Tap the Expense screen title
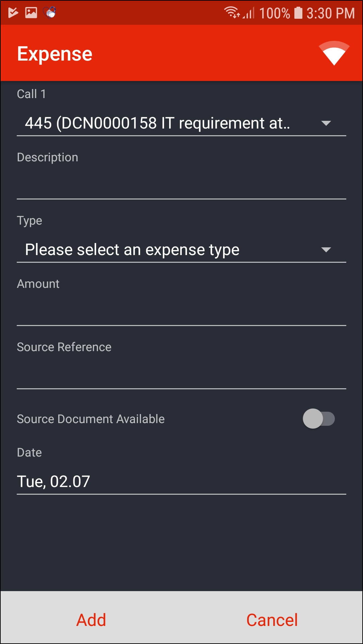Image resolution: width=363 pixels, height=644 pixels. click(55, 54)
